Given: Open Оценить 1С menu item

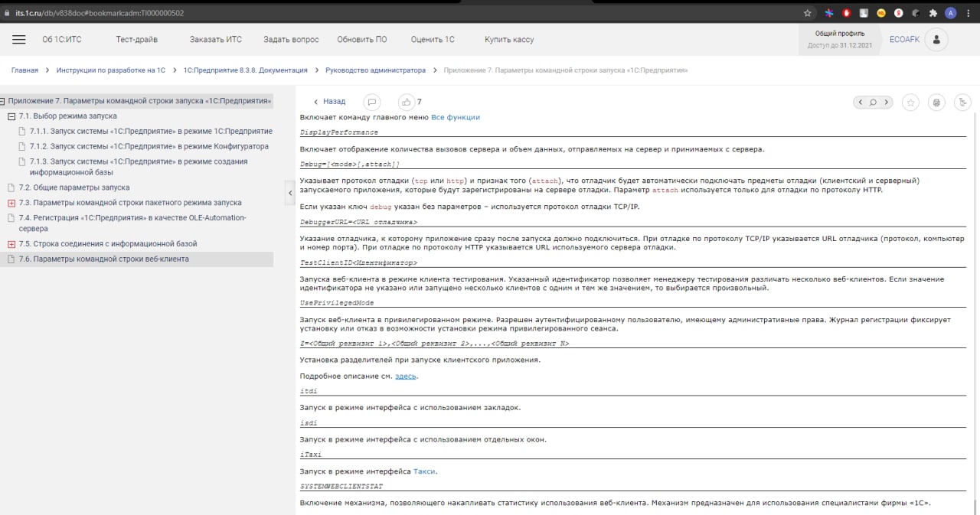Looking at the screenshot, I should coord(433,40).
